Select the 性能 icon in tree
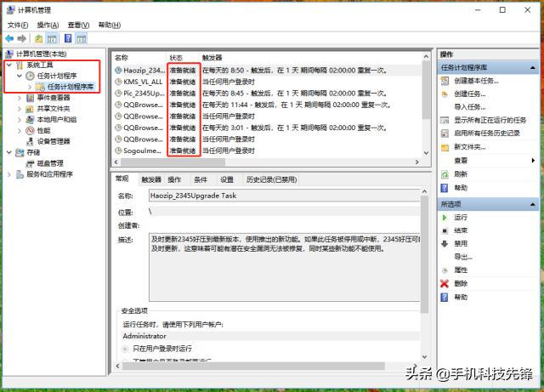The width and height of the screenshot is (544, 392). (x=31, y=131)
